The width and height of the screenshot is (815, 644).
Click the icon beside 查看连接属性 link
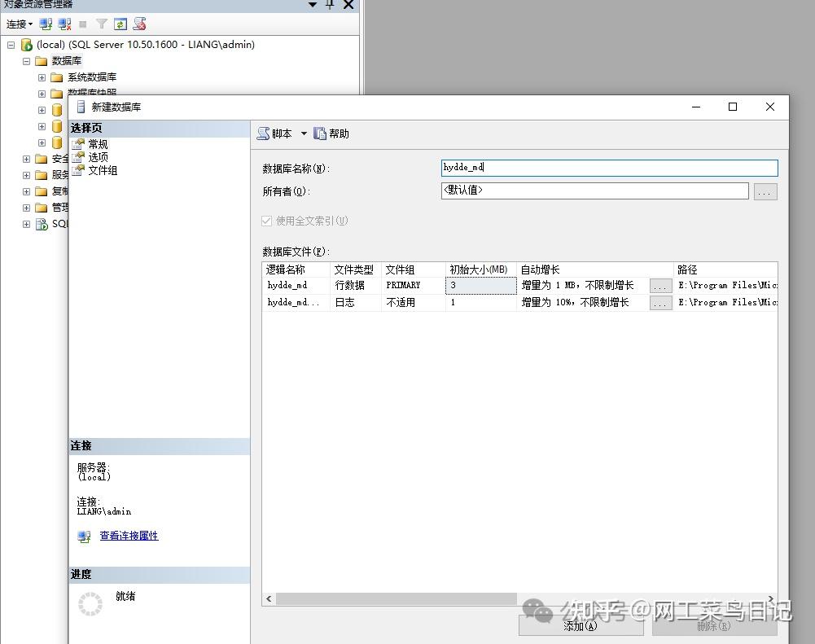tap(84, 537)
